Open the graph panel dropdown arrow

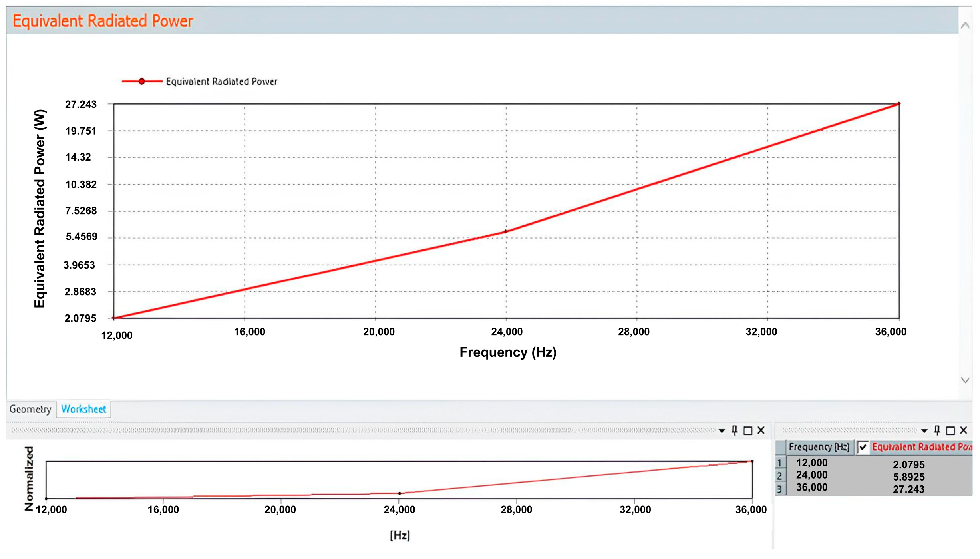[722, 431]
